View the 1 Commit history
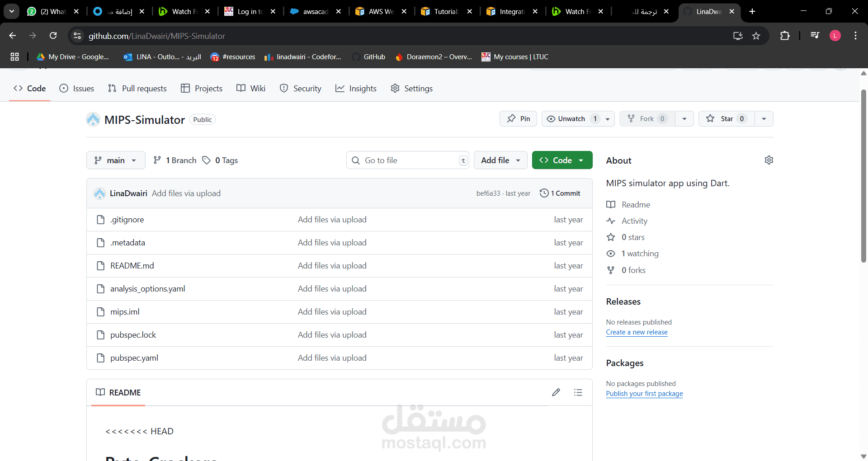Screen dimensions: 868x461 pyautogui.click(x=560, y=193)
